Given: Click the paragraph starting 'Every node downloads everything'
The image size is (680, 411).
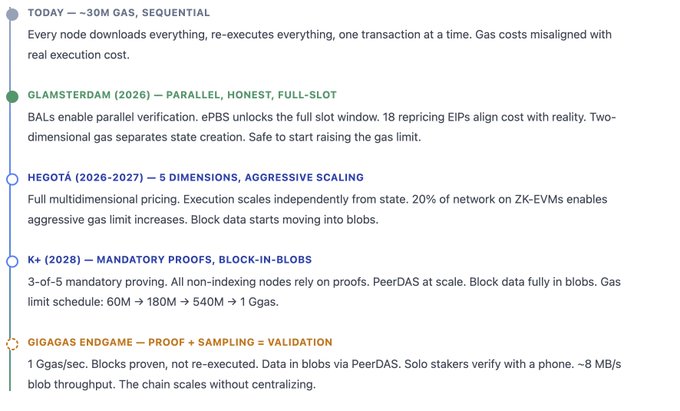Looking at the screenshot, I should pos(320,43).
